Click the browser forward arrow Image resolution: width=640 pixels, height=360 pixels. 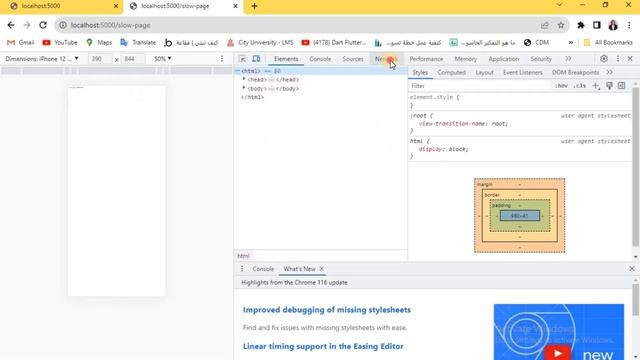[x=27, y=25]
